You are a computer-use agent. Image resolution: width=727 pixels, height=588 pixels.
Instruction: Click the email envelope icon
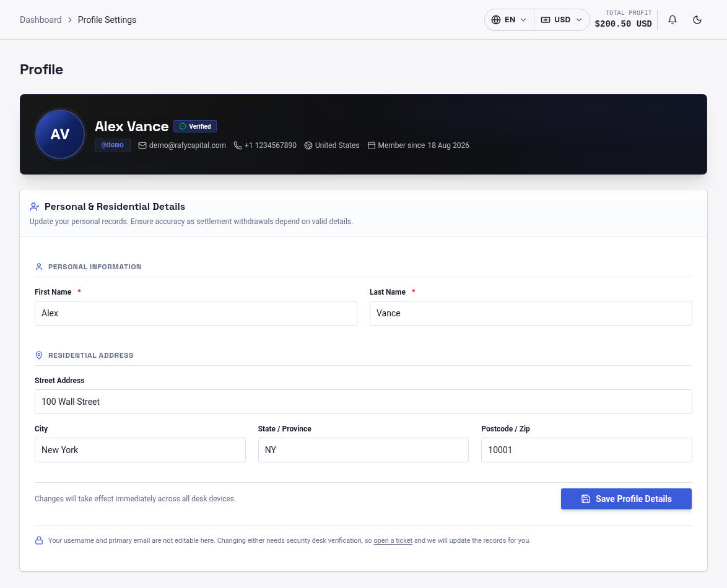[142, 145]
